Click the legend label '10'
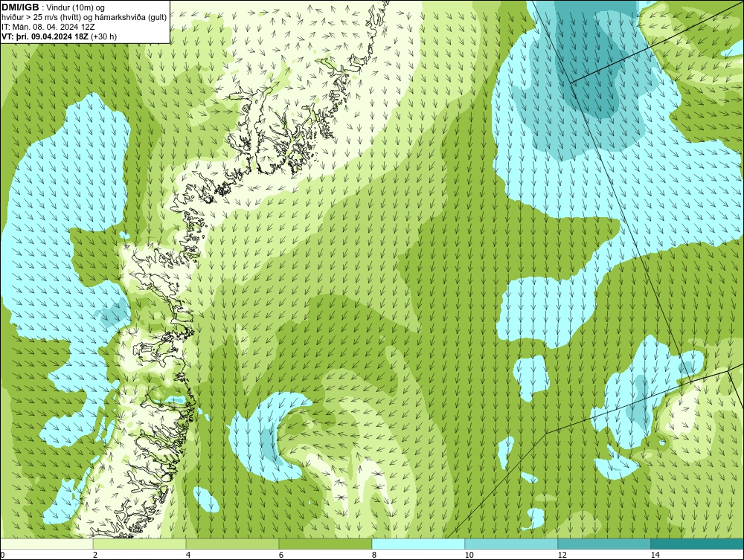The height and width of the screenshot is (560, 744). (469, 555)
